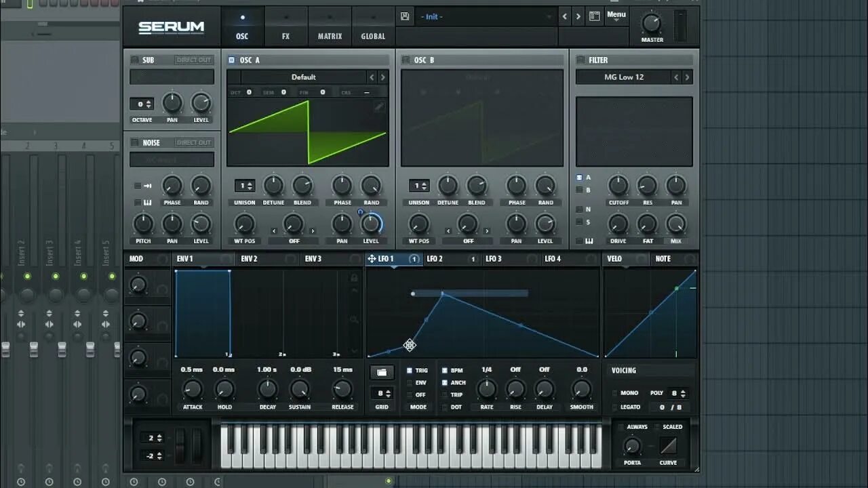The image size is (868, 488).
Task: Click next warp mode arrow under OSC B
Action: [487, 231]
